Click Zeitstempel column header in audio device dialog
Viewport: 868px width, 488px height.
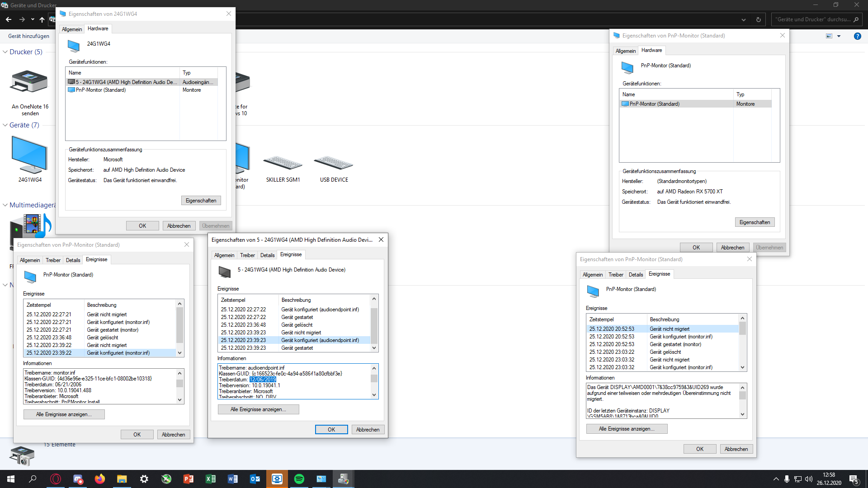click(x=248, y=300)
